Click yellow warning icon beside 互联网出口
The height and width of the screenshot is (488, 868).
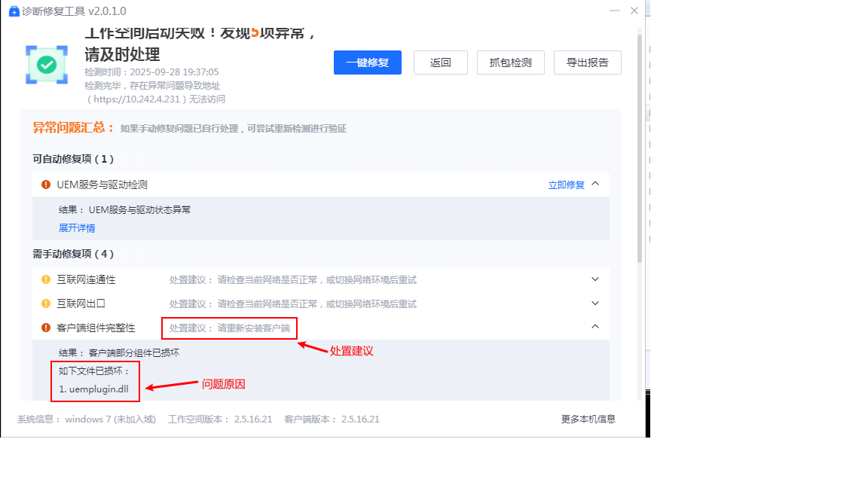click(46, 303)
